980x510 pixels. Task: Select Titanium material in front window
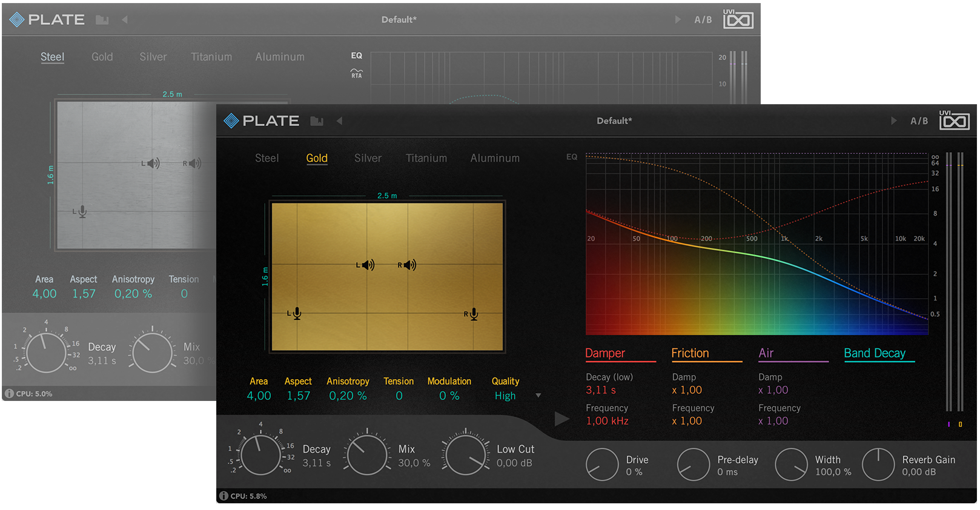pyautogui.click(x=426, y=158)
